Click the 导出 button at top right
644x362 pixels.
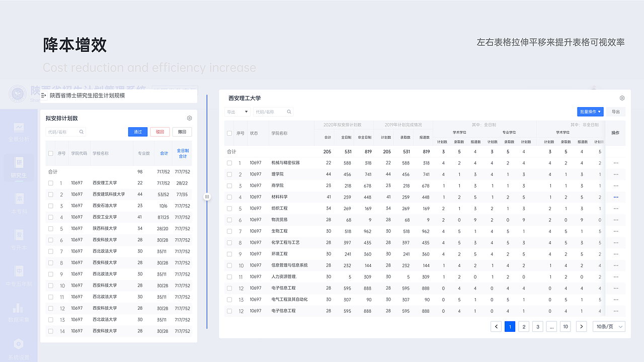coord(616,112)
